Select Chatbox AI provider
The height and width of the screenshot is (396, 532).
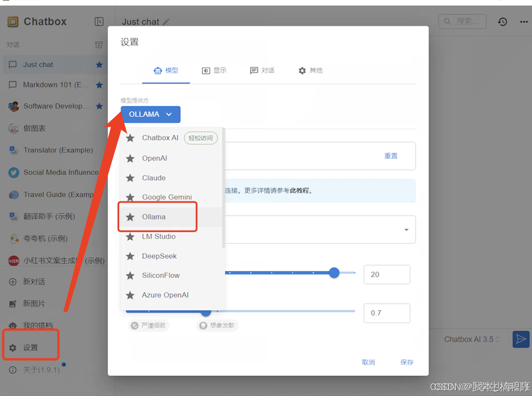[x=171, y=138]
